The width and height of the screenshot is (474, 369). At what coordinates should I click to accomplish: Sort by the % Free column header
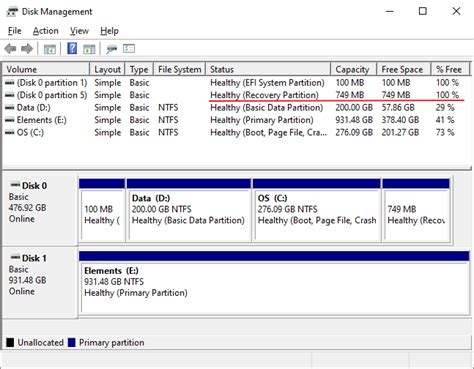coord(450,69)
